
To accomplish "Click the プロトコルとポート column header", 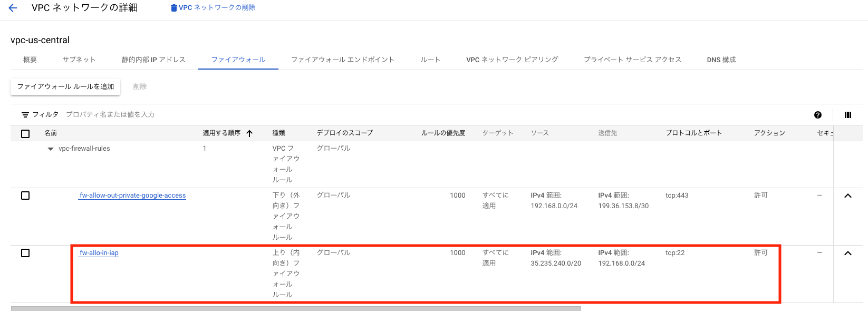I will [x=693, y=133].
